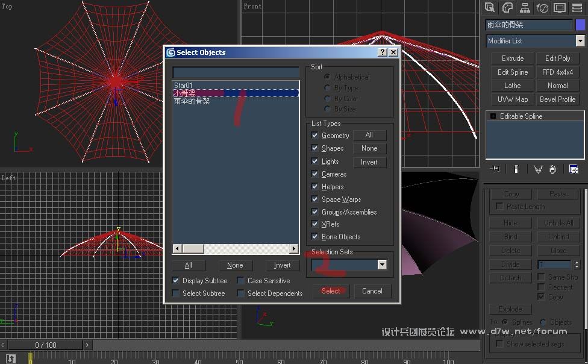Toggle the Cameras list type checkbox
The height and width of the screenshot is (364, 588).
[314, 174]
